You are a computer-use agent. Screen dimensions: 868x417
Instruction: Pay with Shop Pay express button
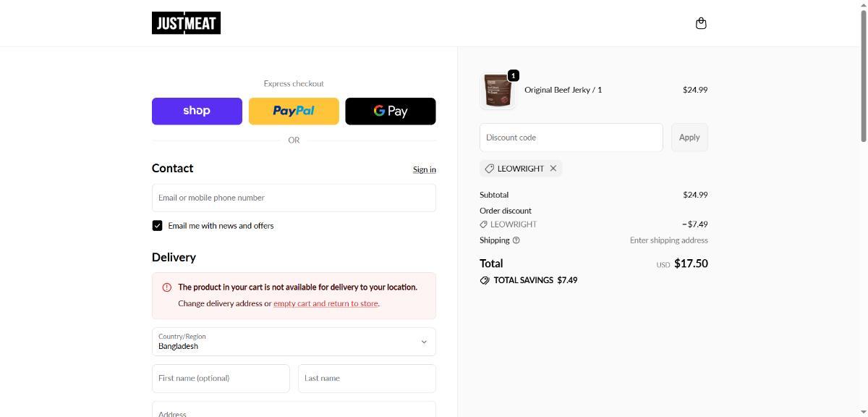(197, 111)
